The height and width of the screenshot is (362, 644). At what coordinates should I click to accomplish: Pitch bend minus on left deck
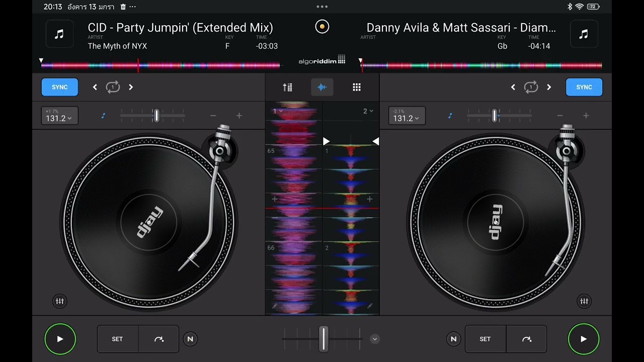(213, 116)
